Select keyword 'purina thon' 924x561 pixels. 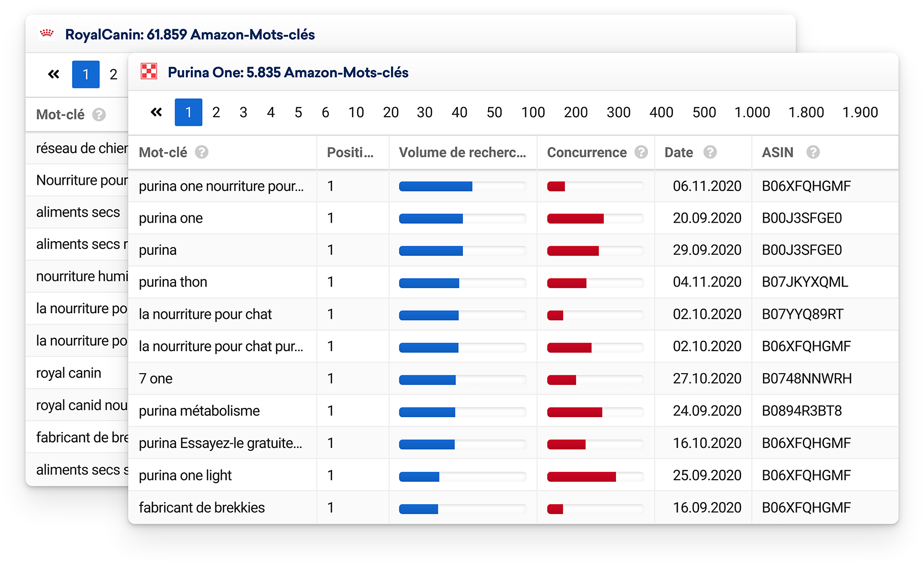point(173,282)
